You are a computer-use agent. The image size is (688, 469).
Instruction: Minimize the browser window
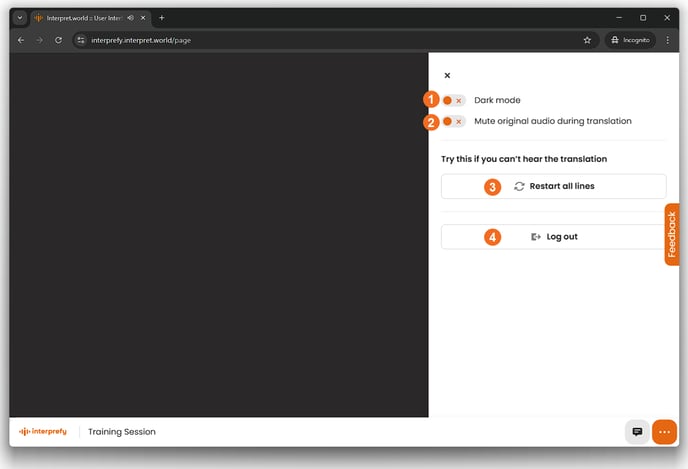pos(619,18)
